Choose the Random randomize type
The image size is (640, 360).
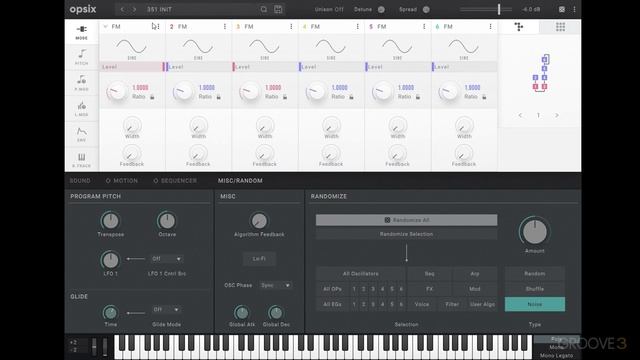point(535,274)
